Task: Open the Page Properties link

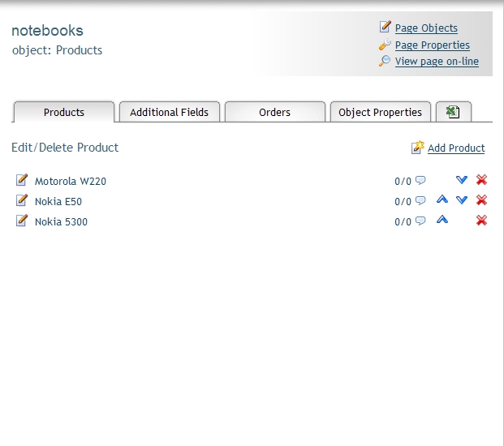Action: pyautogui.click(x=433, y=45)
